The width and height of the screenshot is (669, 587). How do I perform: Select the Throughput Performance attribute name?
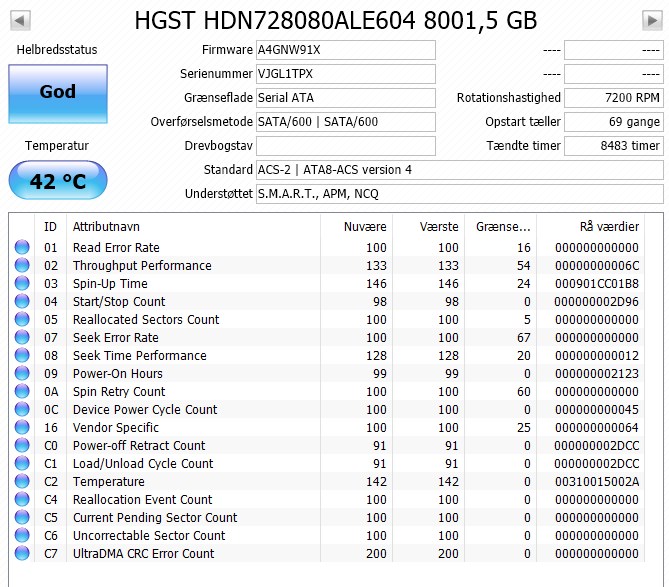(142, 265)
